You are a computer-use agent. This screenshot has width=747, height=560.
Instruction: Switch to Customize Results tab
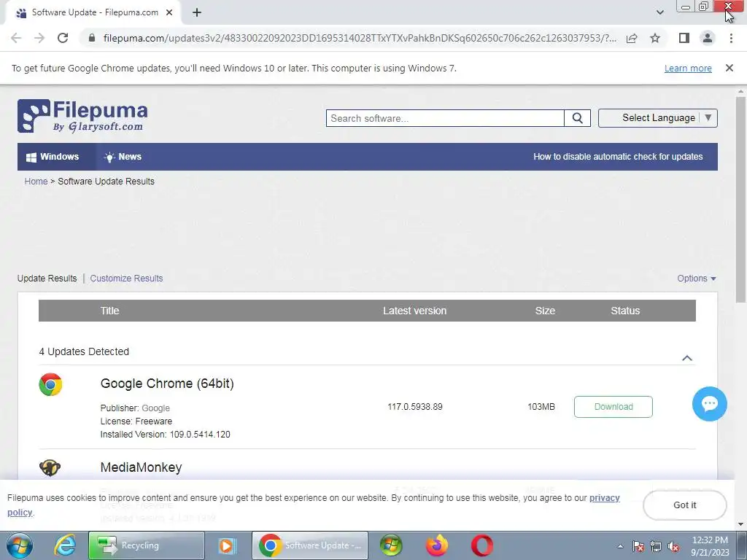pos(126,278)
